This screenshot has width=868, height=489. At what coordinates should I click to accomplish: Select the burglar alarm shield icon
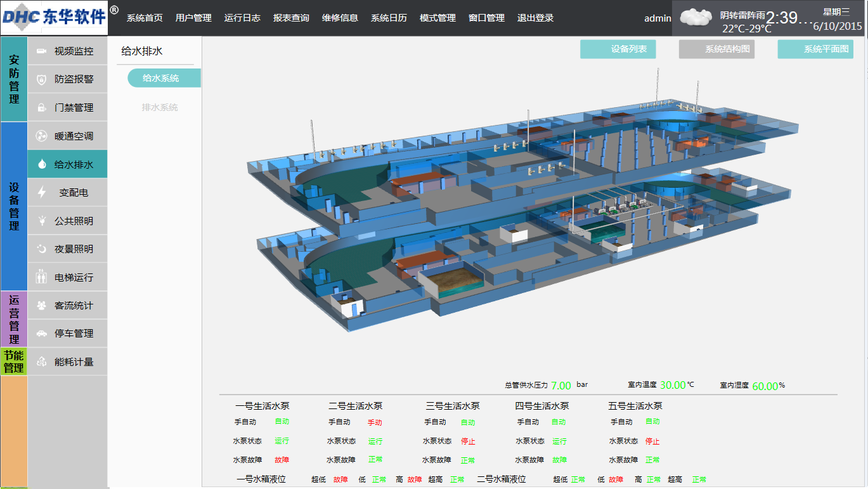(x=42, y=79)
